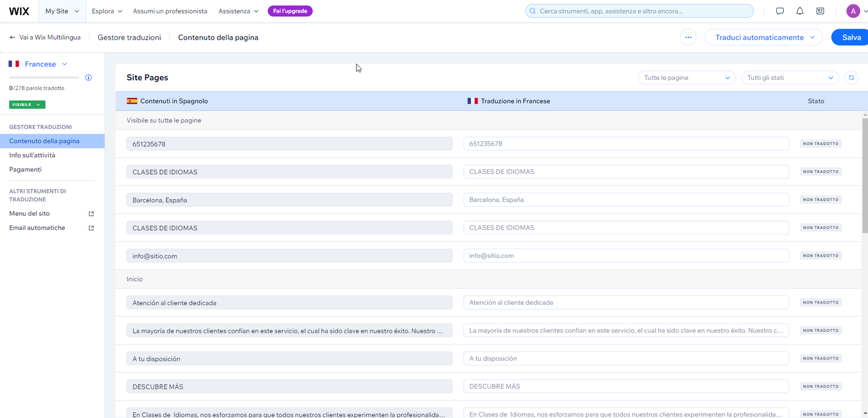The width and height of the screenshot is (868, 418).
Task: Click the Fai l'upgrade button
Action: (x=290, y=11)
